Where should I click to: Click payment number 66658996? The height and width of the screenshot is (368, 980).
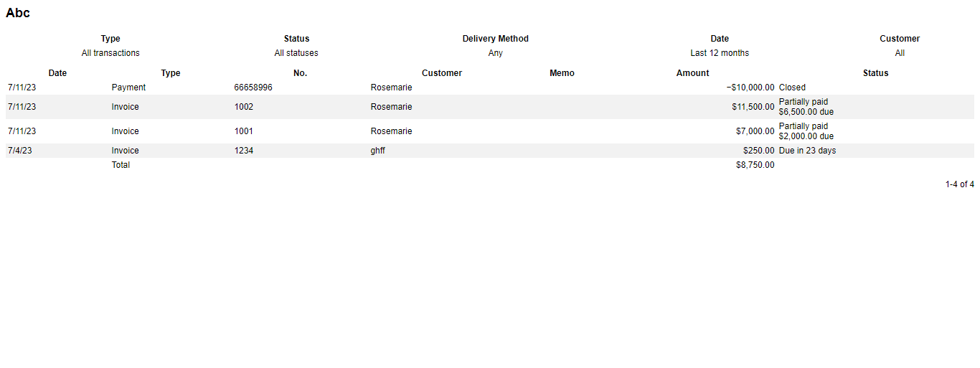point(253,88)
